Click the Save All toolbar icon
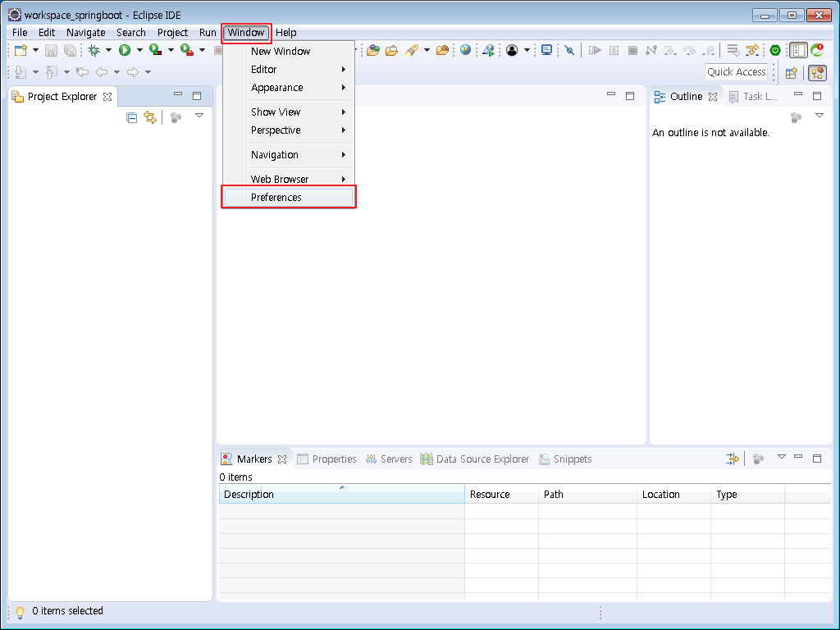Screen dimensions: 840x630 pos(70,50)
